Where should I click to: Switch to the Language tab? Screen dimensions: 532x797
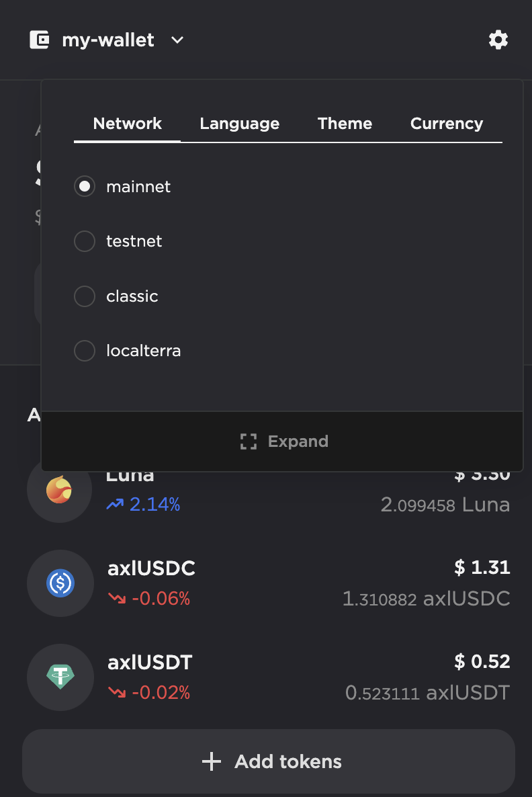[x=239, y=124]
